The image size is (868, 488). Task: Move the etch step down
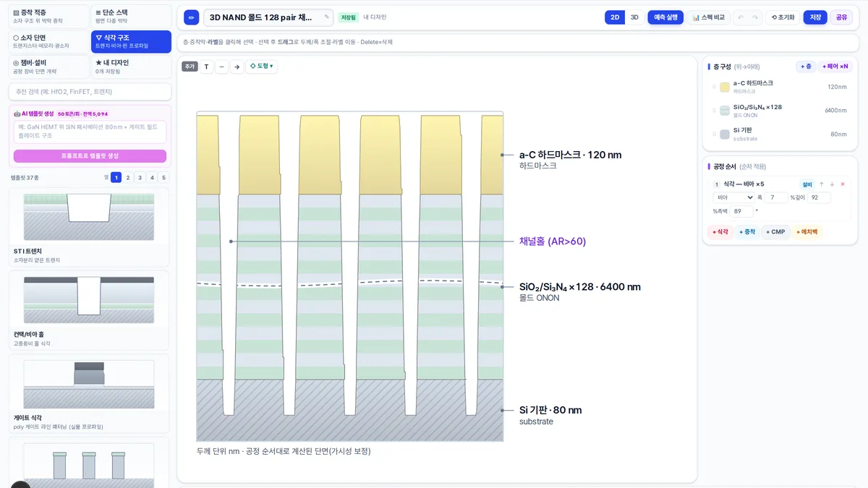click(832, 184)
